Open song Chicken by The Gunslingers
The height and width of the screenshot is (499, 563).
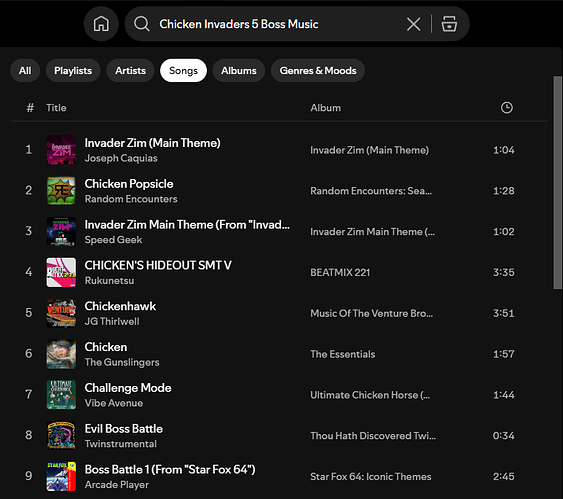coord(106,347)
